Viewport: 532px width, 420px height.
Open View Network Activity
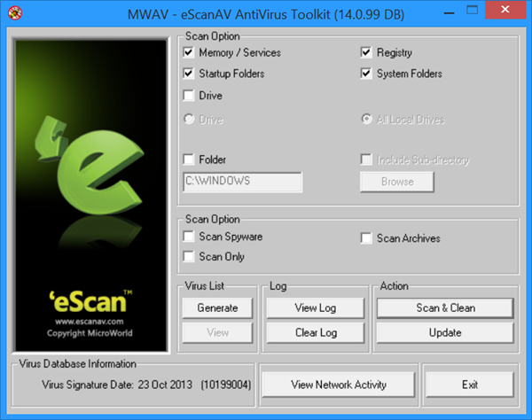click(339, 385)
